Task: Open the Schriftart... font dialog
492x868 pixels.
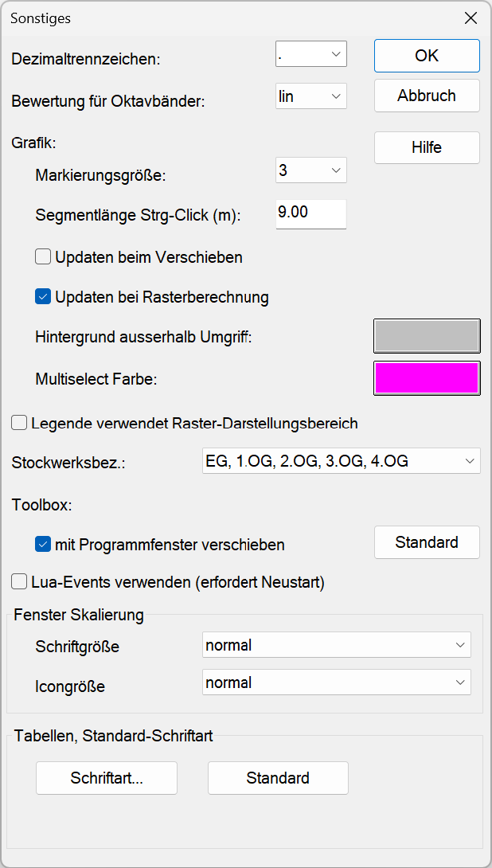Action: tap(107, 778)
